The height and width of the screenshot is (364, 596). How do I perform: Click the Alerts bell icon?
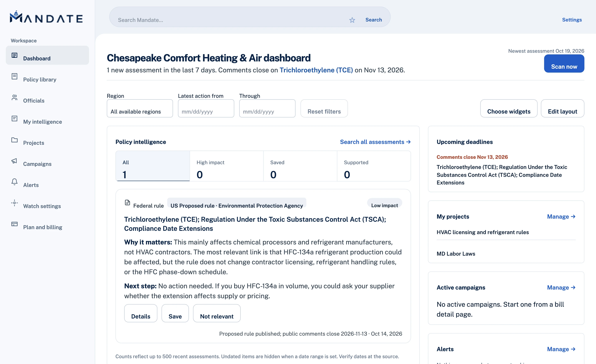click(14, 182)
